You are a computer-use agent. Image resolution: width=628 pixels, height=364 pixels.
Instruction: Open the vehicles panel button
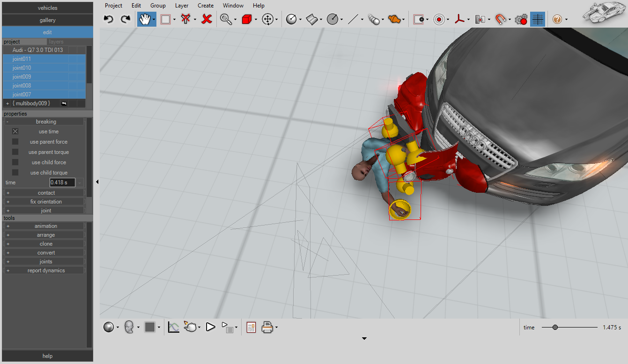tap(47, 8)
